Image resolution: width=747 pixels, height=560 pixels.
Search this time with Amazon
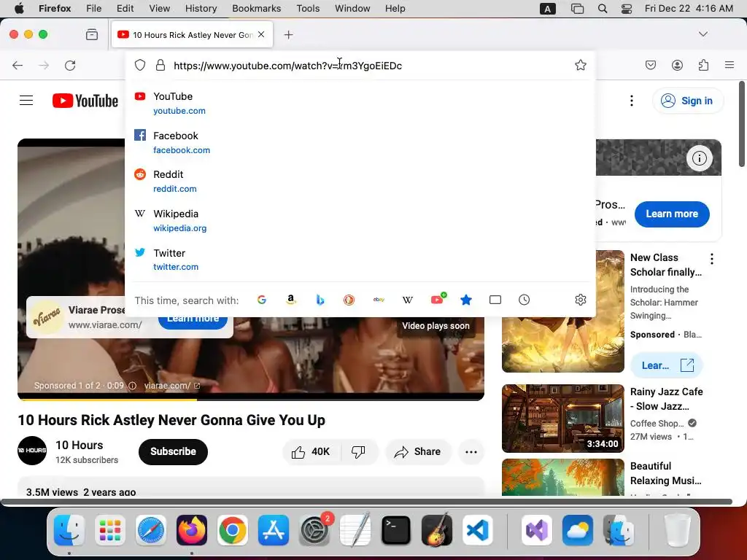(290, 300)
